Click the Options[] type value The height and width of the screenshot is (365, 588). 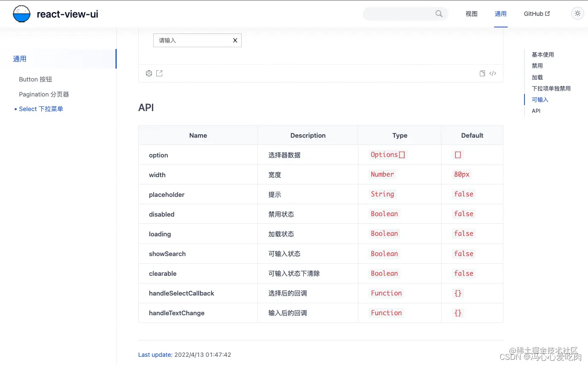click(388, 155)
